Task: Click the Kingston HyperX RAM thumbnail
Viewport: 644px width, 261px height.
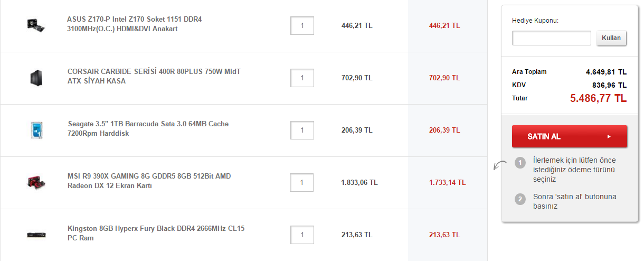Action: (x=36, y=235)
